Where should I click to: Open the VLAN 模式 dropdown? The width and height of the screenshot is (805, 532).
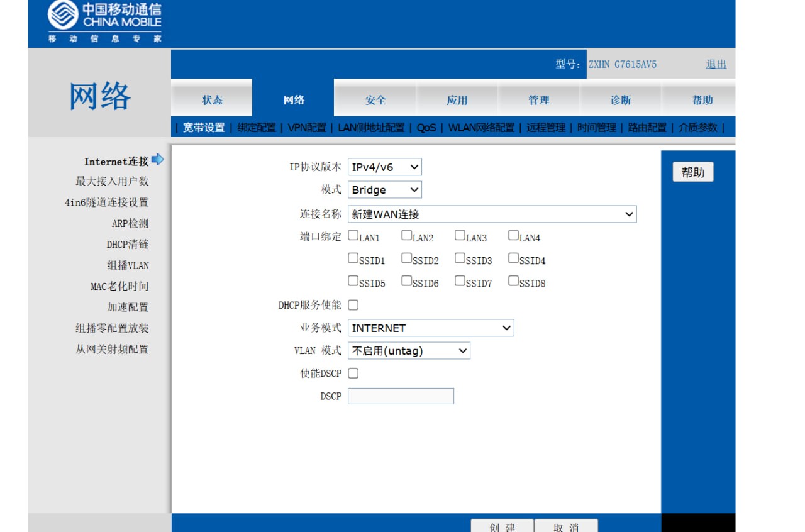(x=409, y=351)
